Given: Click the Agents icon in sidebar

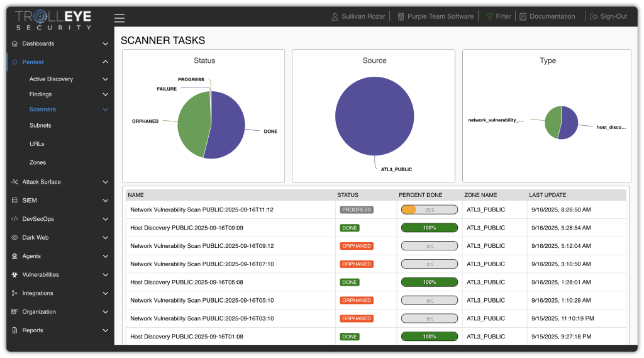Looking at the screenshot, I should pyautogui.click(x=14, y=256).
